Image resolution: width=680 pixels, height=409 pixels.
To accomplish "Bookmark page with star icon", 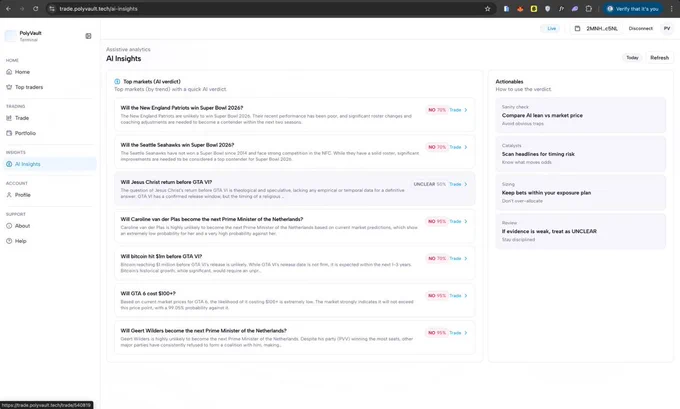I will click(x=487, y=9).
